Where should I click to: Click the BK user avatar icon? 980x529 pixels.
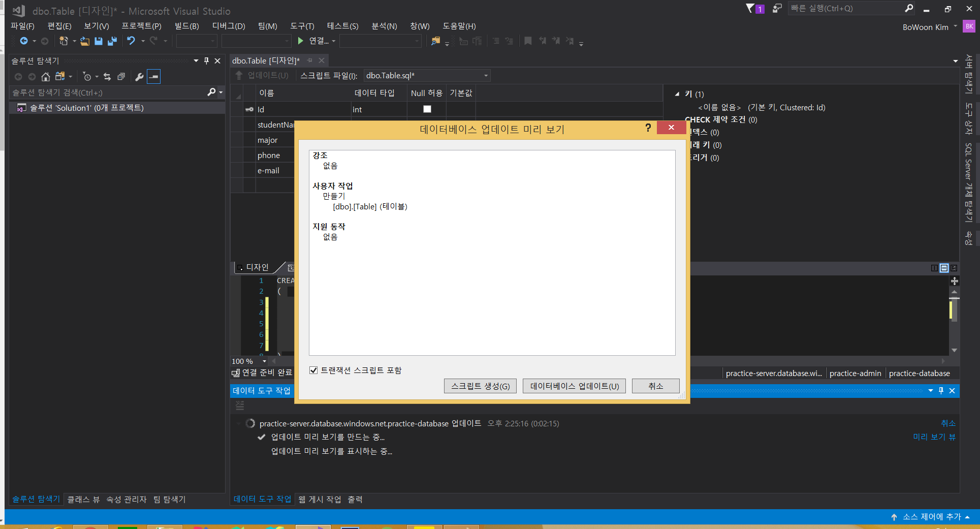coord(969,26)
